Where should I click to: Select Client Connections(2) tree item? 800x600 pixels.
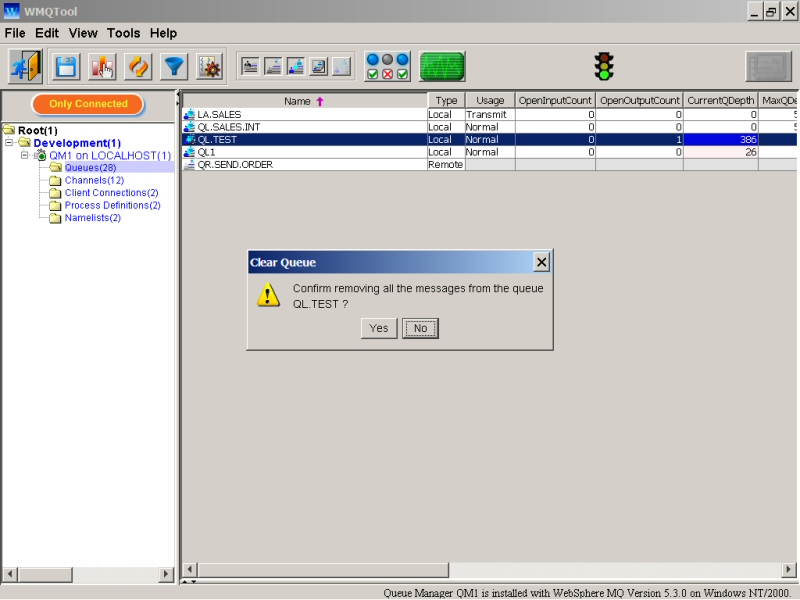point(111,193)
